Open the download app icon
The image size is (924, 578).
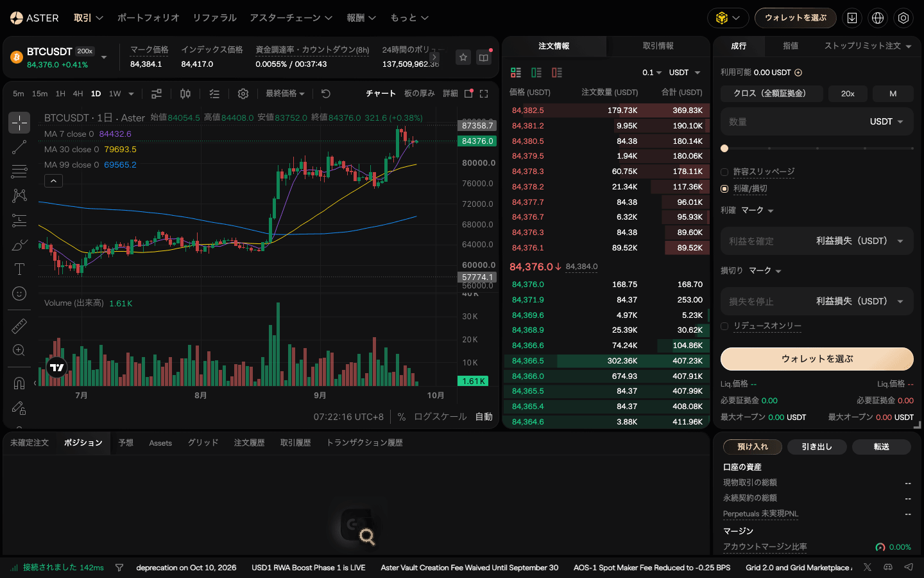(852, 18)
